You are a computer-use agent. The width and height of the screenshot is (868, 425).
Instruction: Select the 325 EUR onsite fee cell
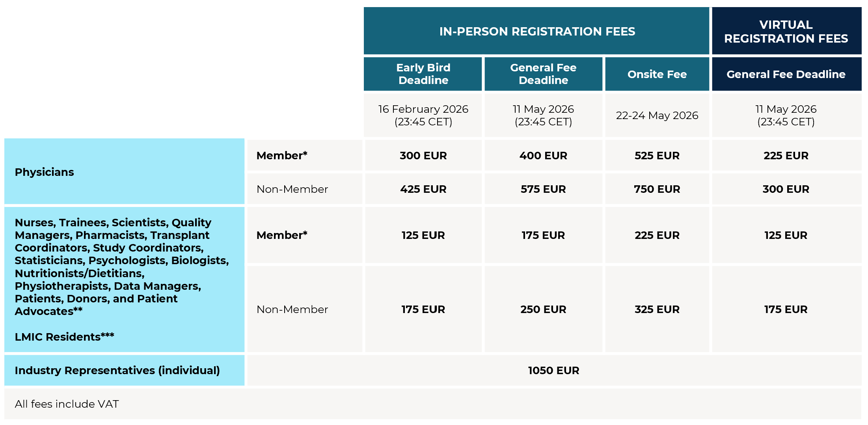(657, 309)
